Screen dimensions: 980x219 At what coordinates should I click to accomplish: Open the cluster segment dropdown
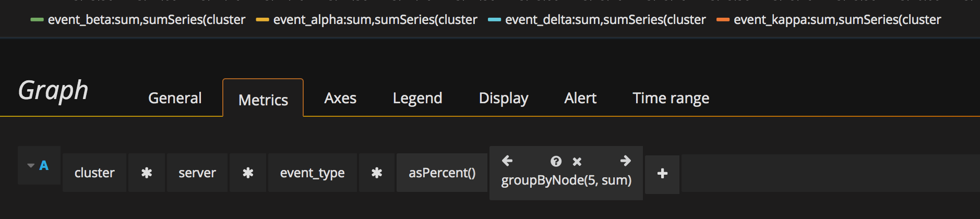[94, 173]
